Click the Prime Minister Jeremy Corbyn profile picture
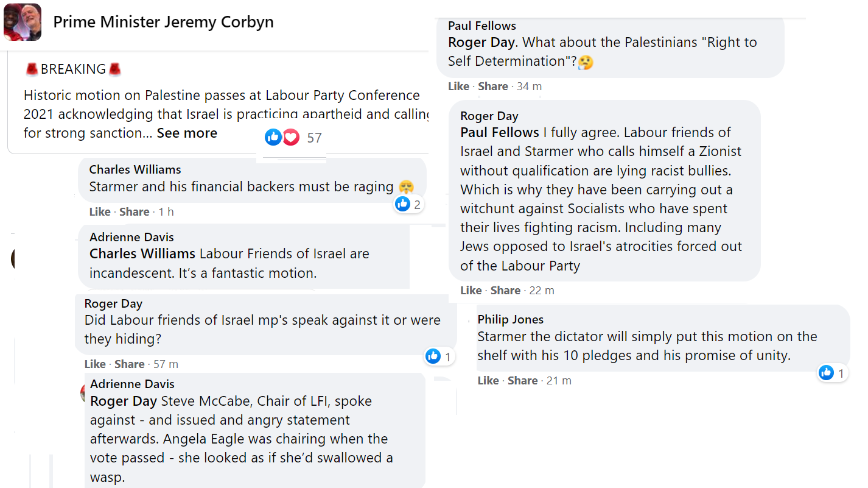Viewport: 868px width, 488px height. click(23, 23)
